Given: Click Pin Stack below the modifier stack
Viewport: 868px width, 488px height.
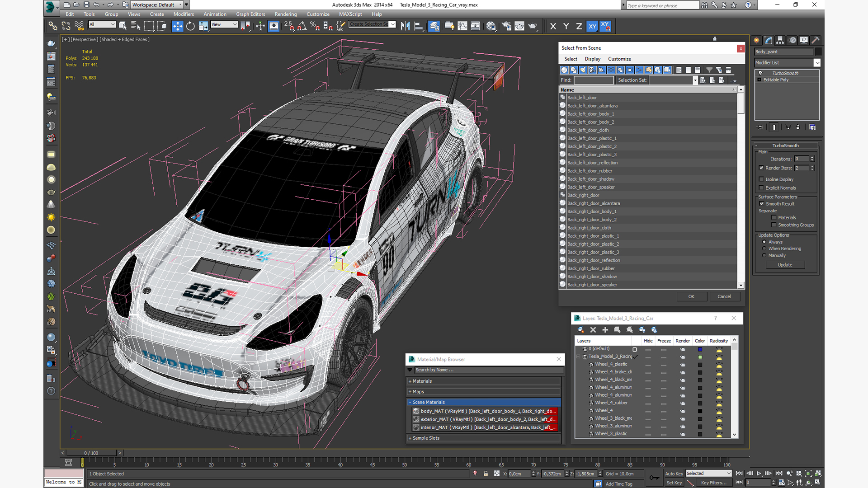Looking at the screenshot, I should (x=759, y=127).
